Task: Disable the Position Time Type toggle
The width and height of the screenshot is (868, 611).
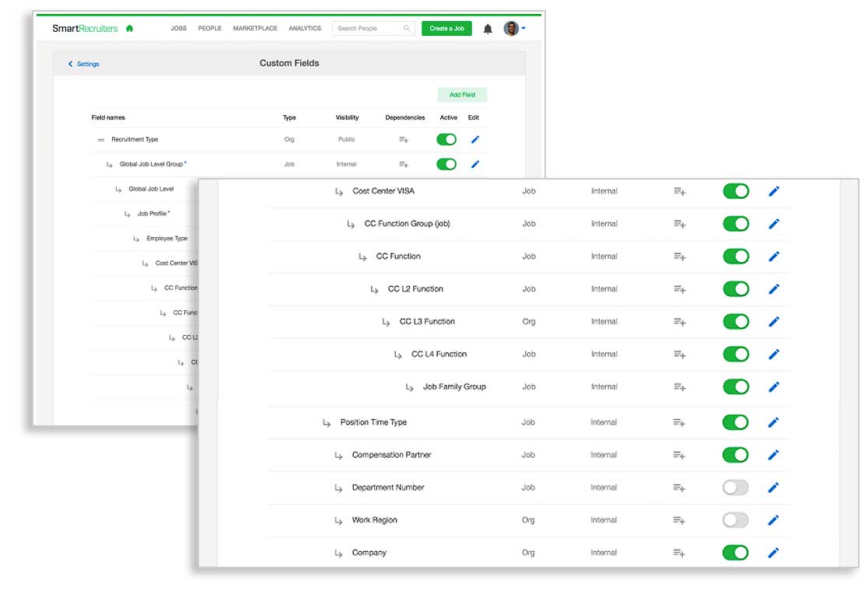Action: coord(735,422)
